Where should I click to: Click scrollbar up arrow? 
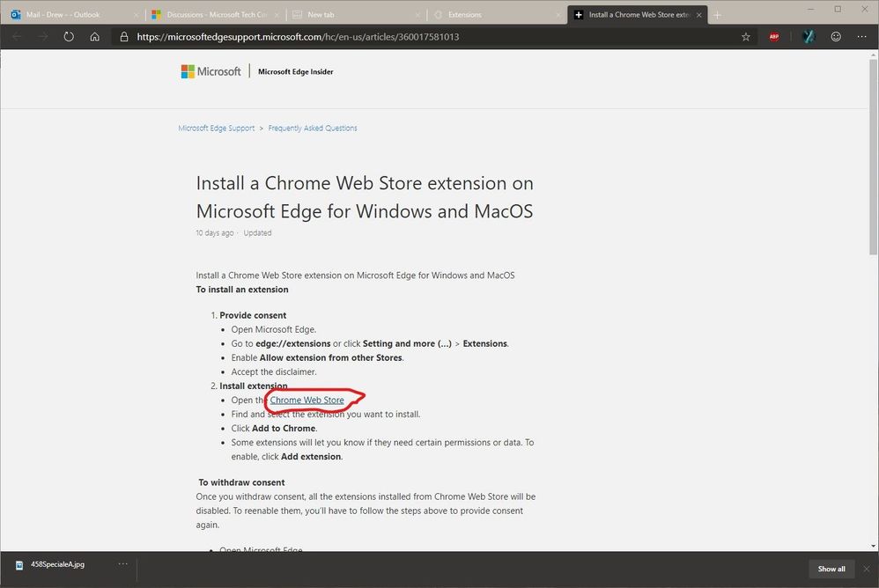pyautogui.click(x=874, y=55)
